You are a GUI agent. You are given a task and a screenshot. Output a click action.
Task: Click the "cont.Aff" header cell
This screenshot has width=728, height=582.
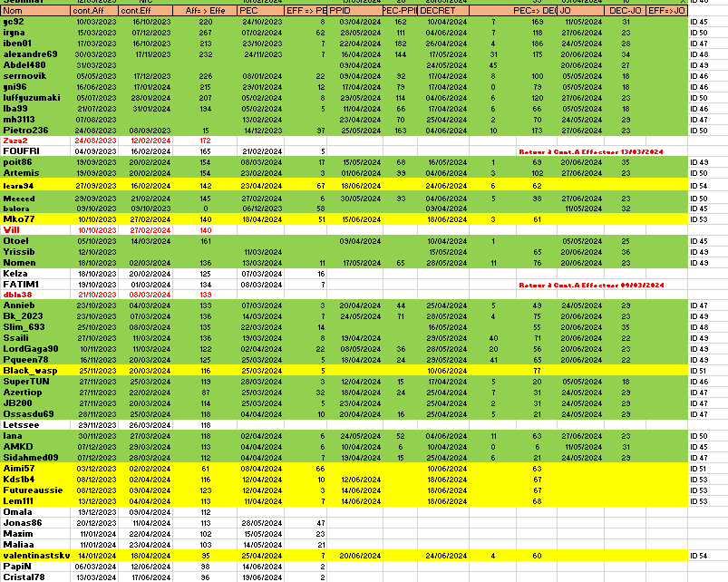tap(94, 11)
